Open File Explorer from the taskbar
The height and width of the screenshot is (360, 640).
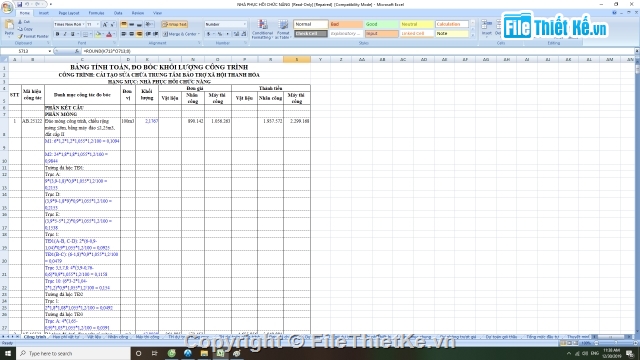[204, 353]
